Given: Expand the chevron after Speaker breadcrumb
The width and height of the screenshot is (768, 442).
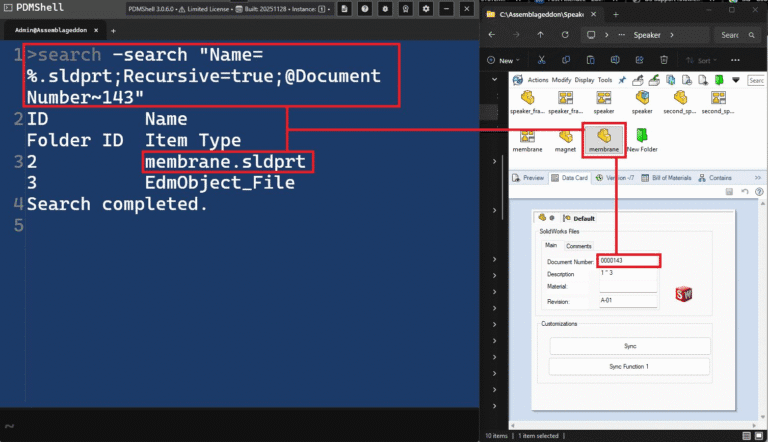Looking at the screenshot, I should coord(672,35).
